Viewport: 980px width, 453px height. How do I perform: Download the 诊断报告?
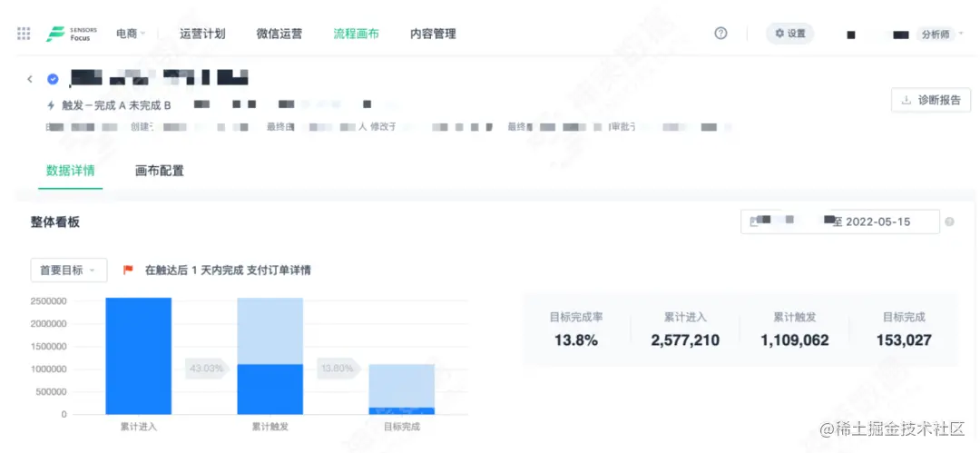931,100
